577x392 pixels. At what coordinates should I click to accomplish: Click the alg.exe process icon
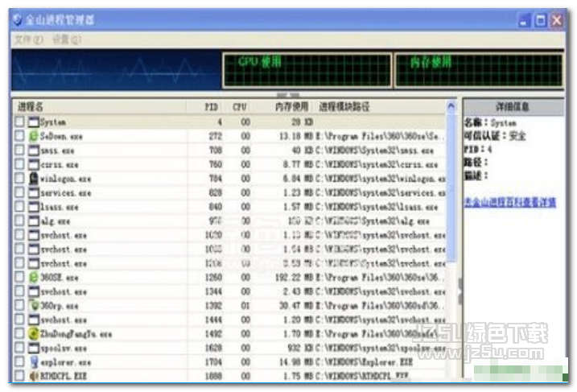point(34,221)
